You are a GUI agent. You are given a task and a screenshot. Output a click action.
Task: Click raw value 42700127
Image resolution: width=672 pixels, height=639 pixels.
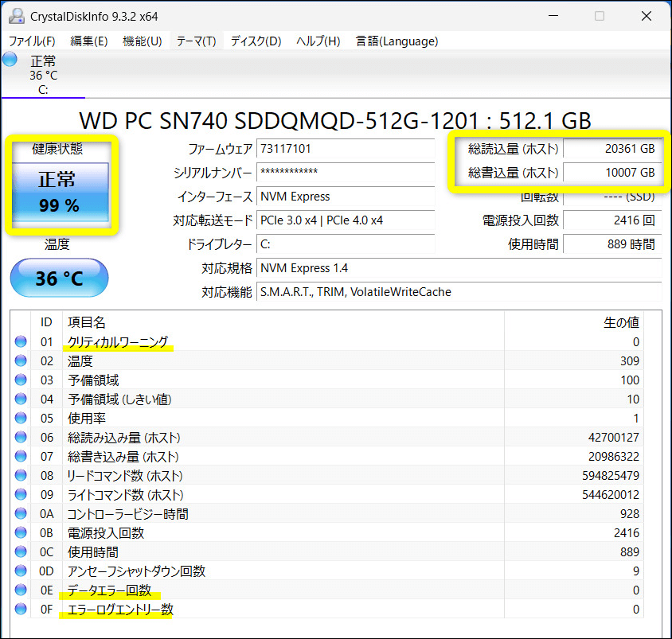coord(613,437)
